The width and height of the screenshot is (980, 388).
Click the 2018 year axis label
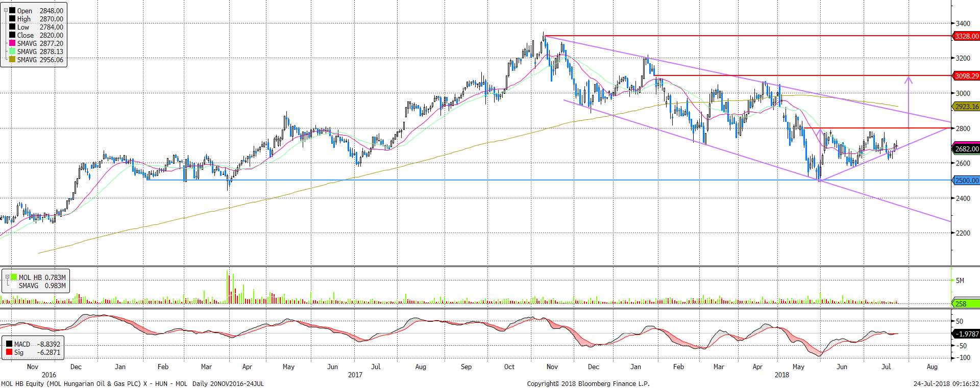click(x=781, y=375)
